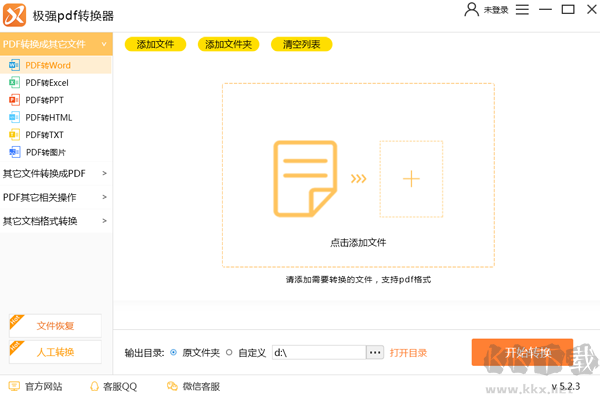Open the 打开目录 link

(x=408, y=353)
